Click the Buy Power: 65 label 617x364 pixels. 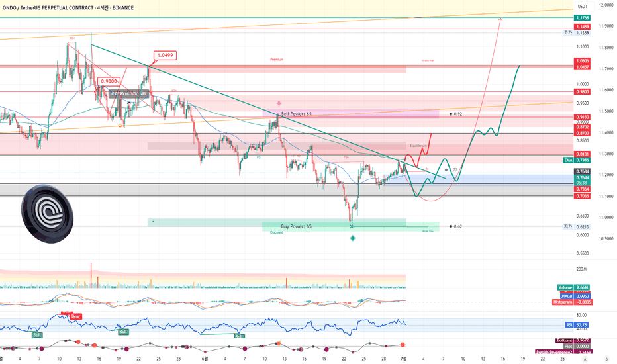coord(297,226)
